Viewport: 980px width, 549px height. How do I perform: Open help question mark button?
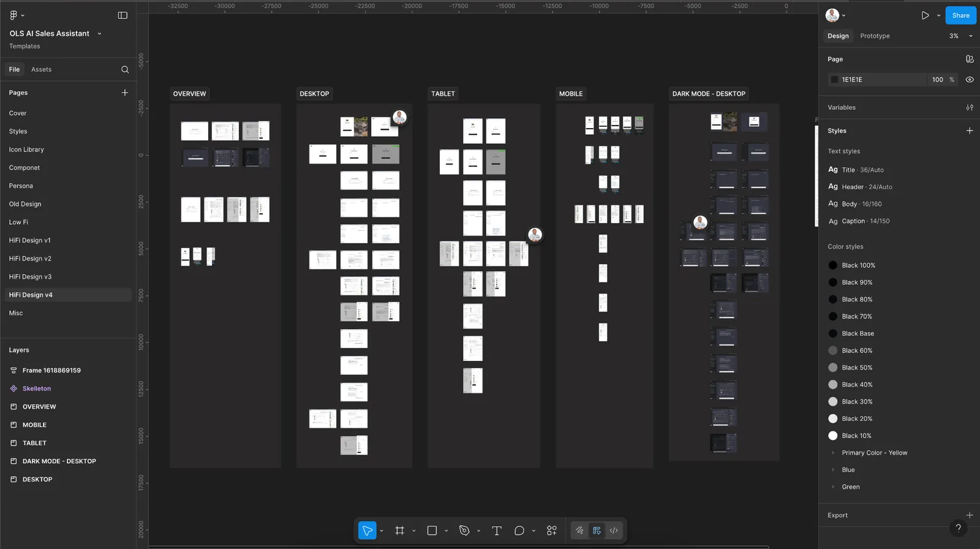959,528
